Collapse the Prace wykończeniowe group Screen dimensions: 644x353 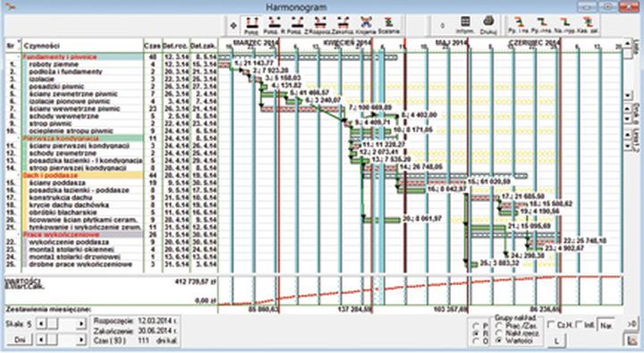pos(19,234)
